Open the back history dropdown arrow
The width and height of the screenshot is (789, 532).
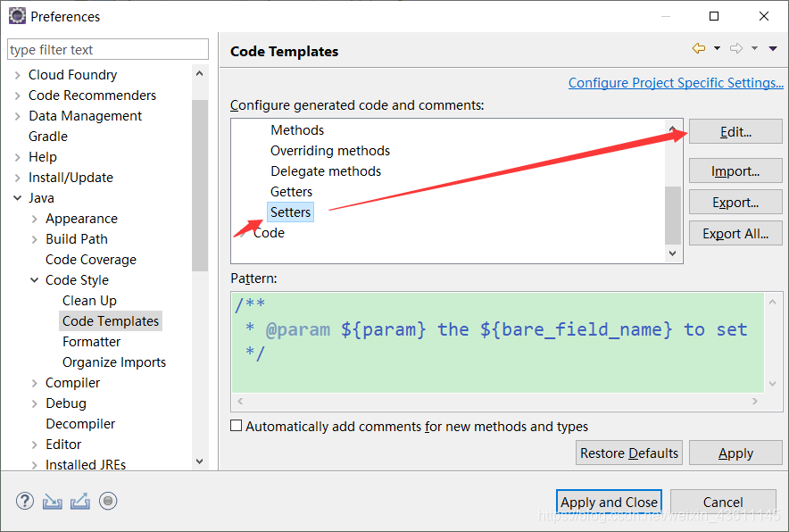click(717, 48)
